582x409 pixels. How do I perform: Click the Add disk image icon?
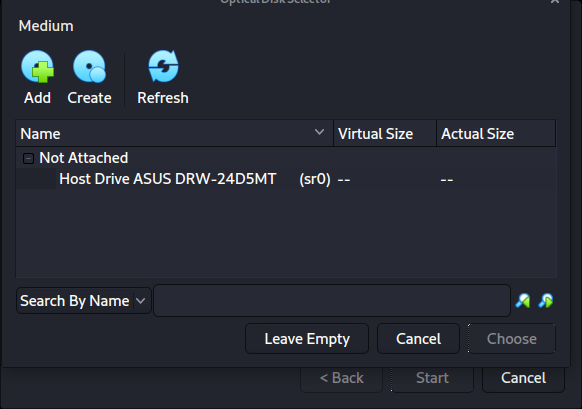[37, 67]
